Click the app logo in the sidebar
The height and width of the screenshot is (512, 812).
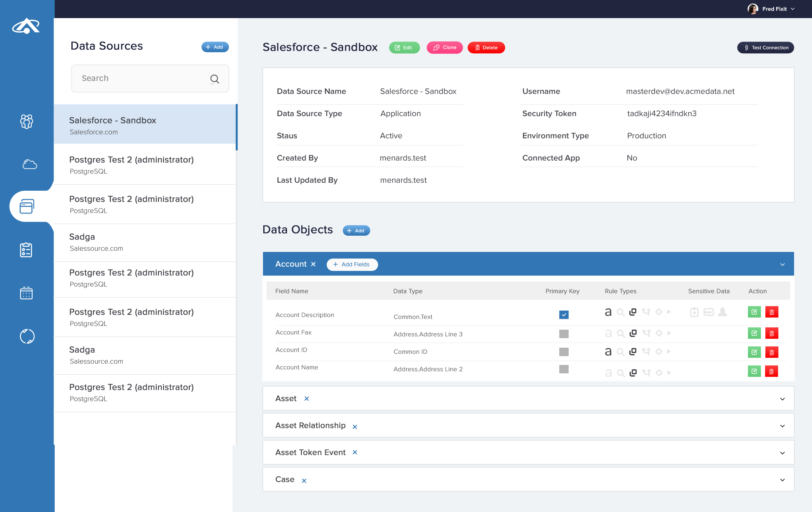pos(26,26)
